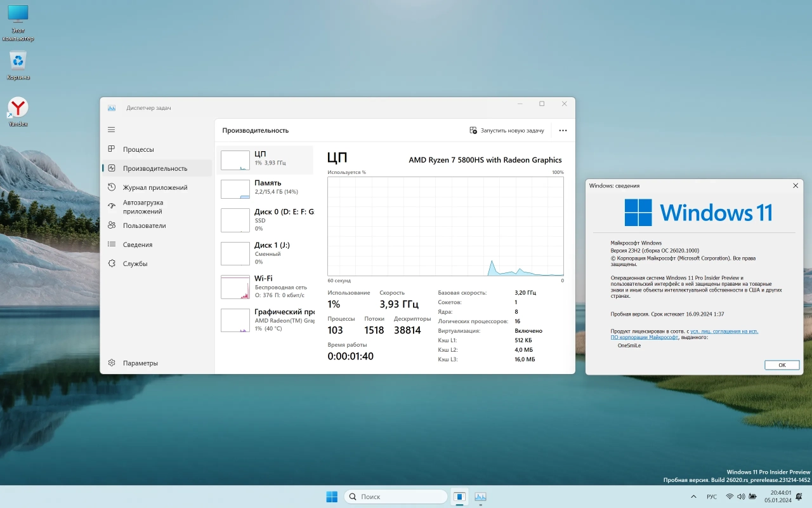Click the taskbar Поиск search box
The height and width of the screenshot is (508, 812).
pyautogui.click(x=396, y=497)
